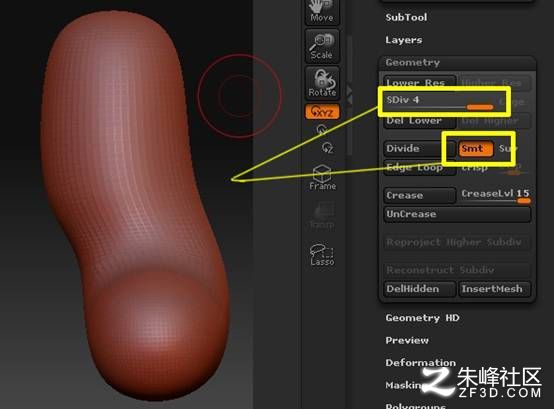This screenshot has height=409, width=554.
Task: Open the Geometry HD section
Action: click(422, 318)
